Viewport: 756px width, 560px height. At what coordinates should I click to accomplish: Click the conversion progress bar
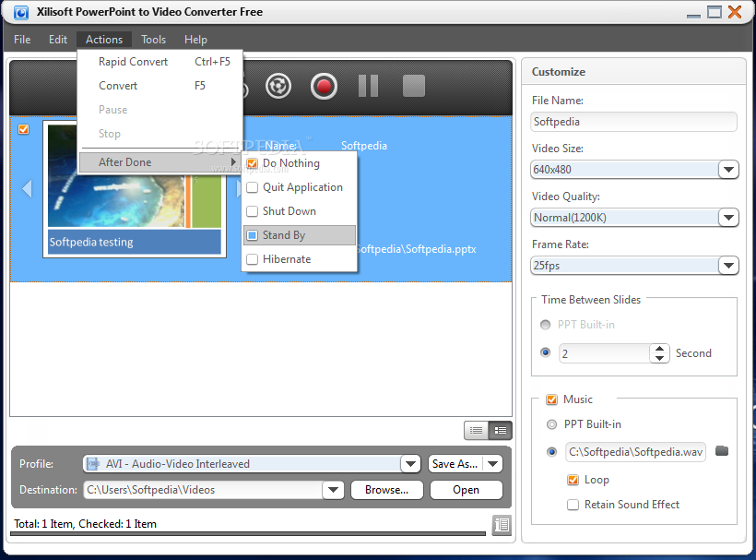coord(248,533)
